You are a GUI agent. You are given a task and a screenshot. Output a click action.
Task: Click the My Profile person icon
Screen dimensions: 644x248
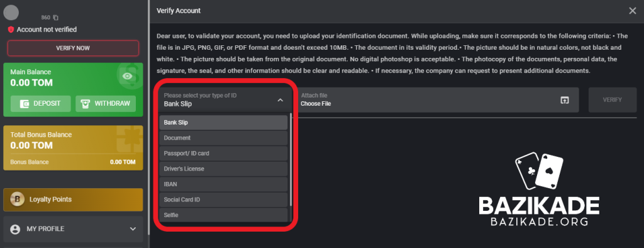click(x=15, y=229)
